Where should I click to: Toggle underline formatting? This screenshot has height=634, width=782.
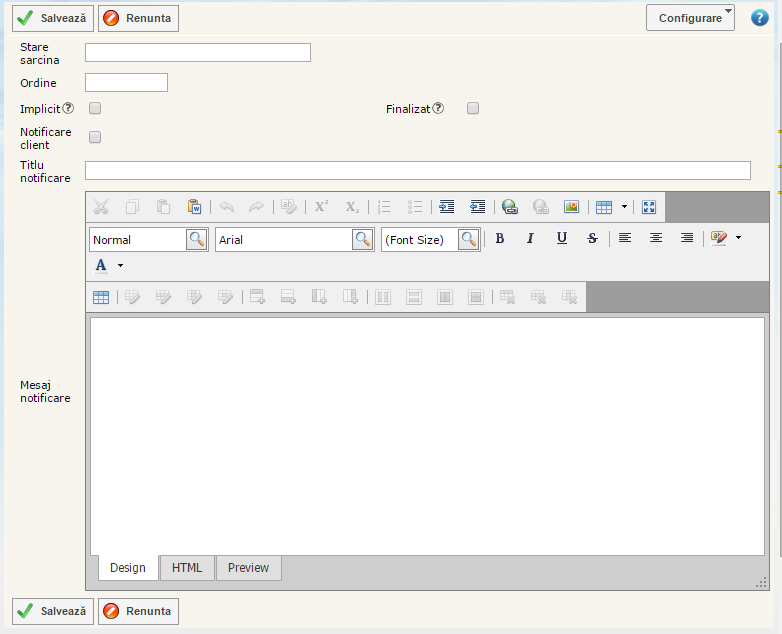click(x=562, y=238)
